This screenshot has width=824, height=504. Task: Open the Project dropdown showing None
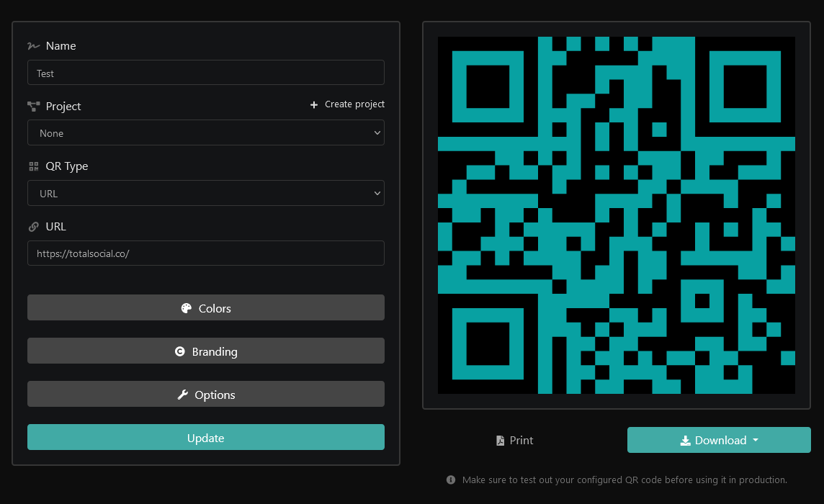pyautogui.click(x=205, y=133)
